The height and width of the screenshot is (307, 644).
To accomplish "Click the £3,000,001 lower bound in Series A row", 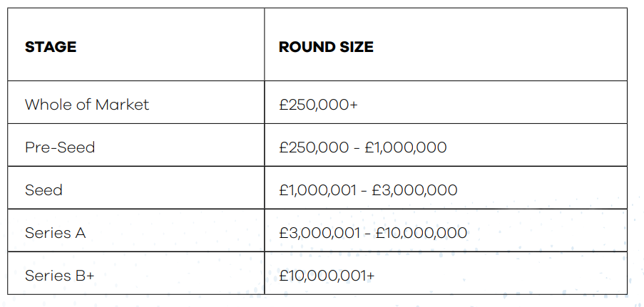I will click(320, 233).
